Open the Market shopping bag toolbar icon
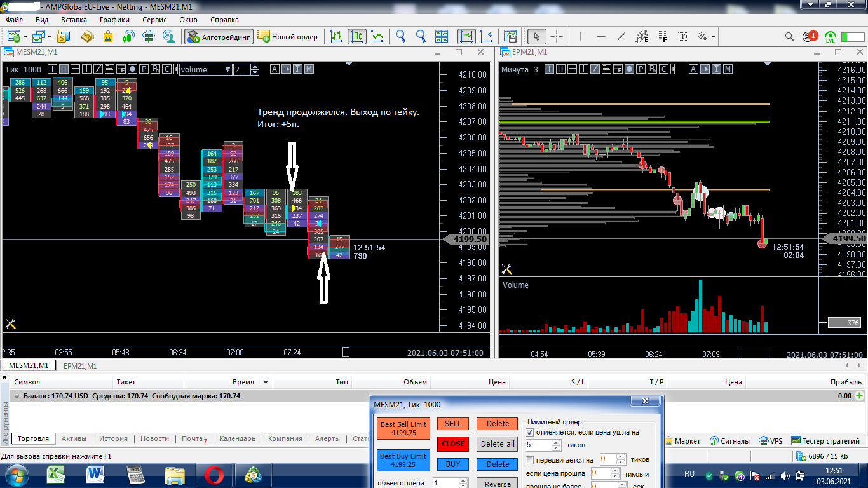This screenshot has width=868, height=488. [x=108, y=36]
